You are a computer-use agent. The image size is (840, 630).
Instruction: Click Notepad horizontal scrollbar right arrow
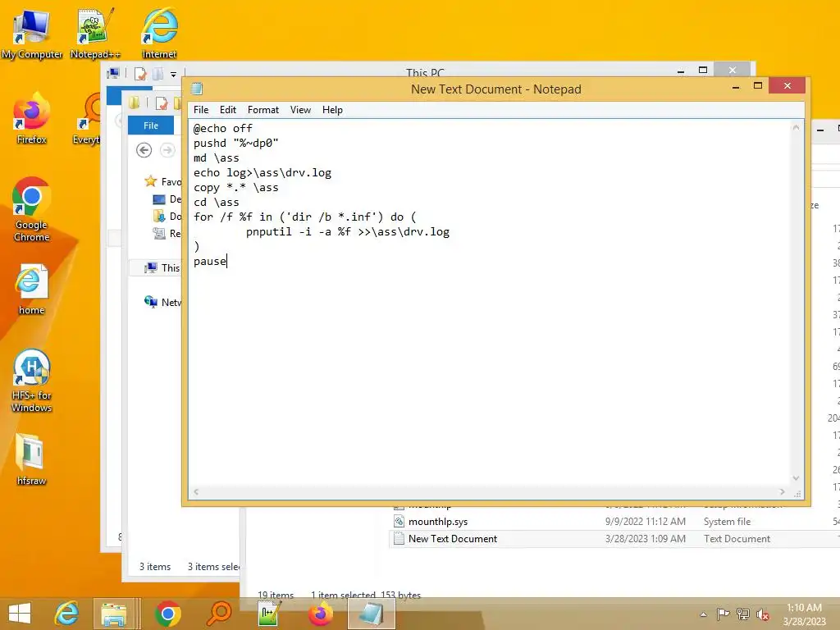(x=782, y=492)
